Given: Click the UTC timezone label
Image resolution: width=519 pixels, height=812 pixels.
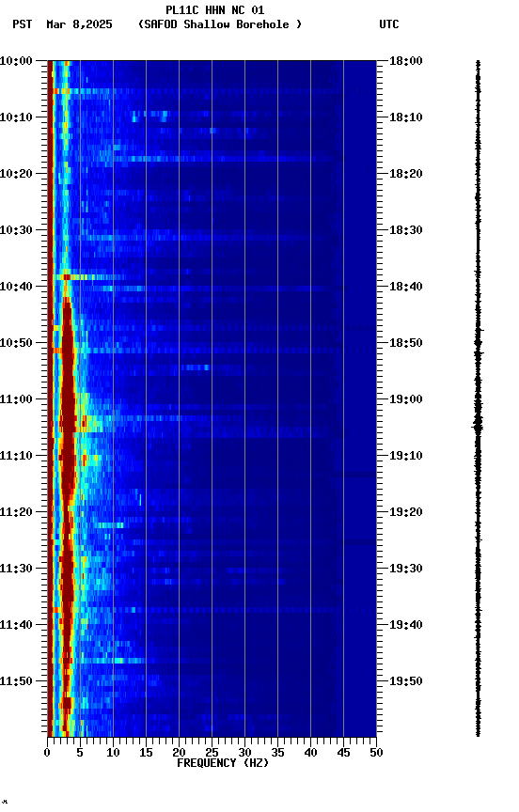Looking at the screenshot, I should [389, 24].
